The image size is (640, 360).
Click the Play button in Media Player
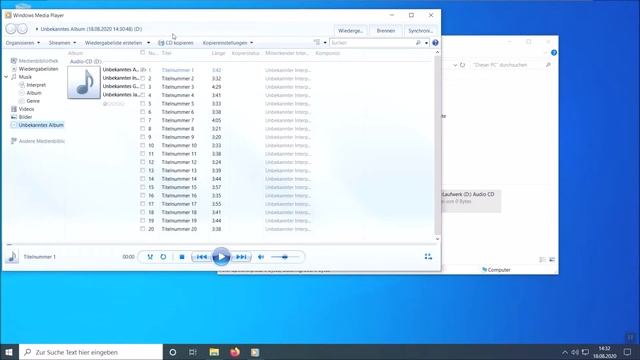tap(221, 257)
